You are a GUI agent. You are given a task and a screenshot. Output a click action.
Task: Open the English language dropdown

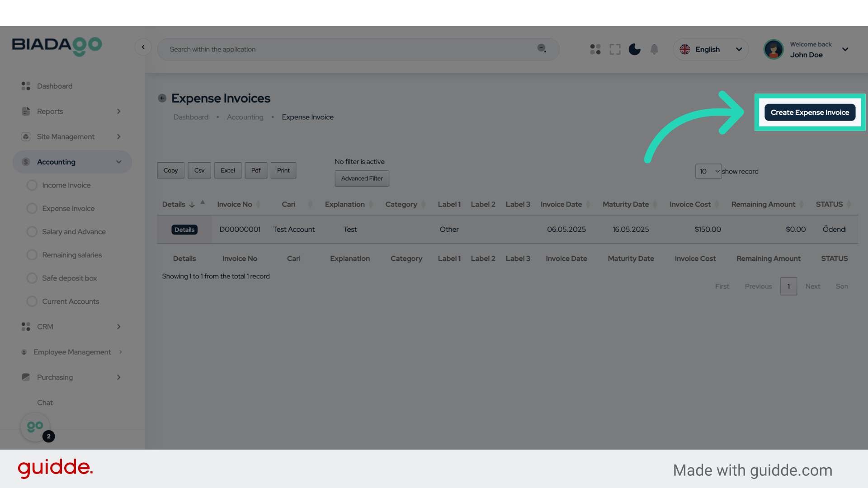point(711,49)
